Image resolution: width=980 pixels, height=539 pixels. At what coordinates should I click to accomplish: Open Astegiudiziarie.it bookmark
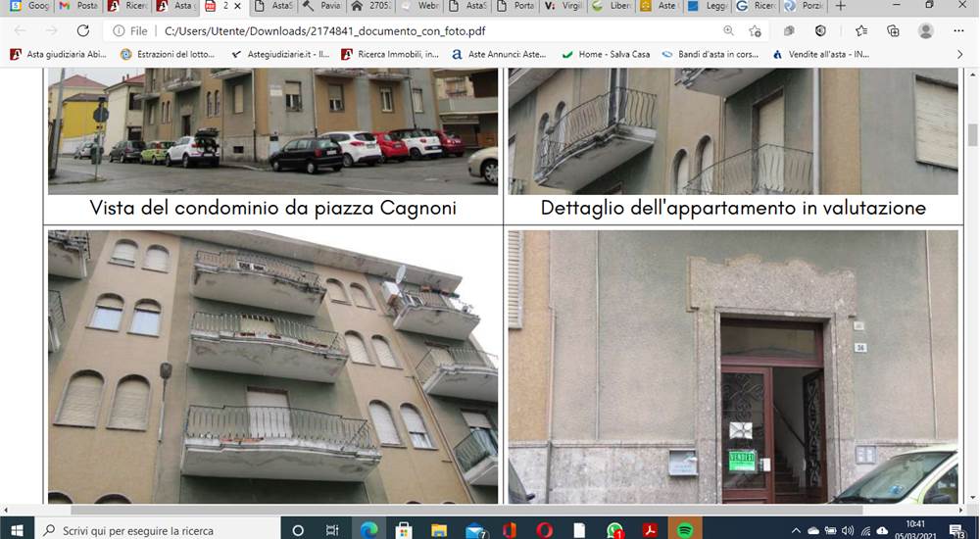[x=279, y=55]
